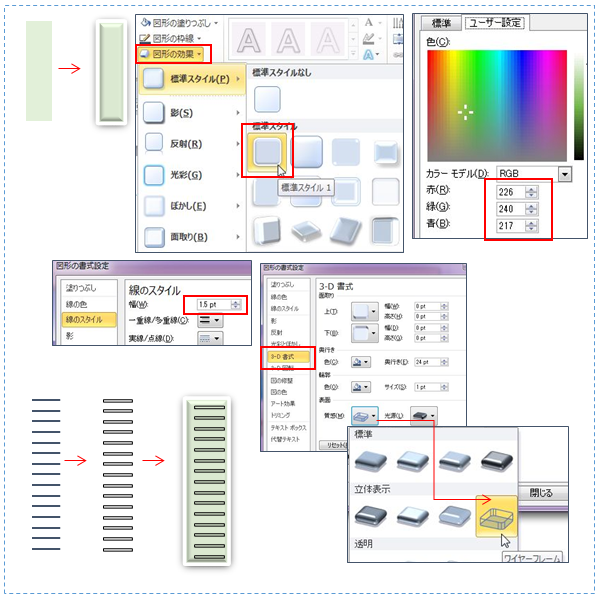This screenshot has width=600, height=600.
Task: Open the 図形の枠線 outline dropdown
Action: click(x=170, y=38)
